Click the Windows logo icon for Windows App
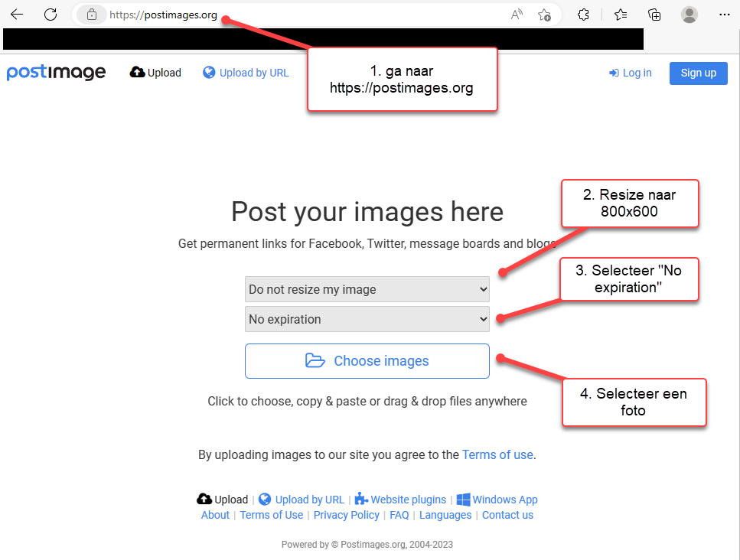The height and width of the screenshot is (560, 740). (464, 499)
